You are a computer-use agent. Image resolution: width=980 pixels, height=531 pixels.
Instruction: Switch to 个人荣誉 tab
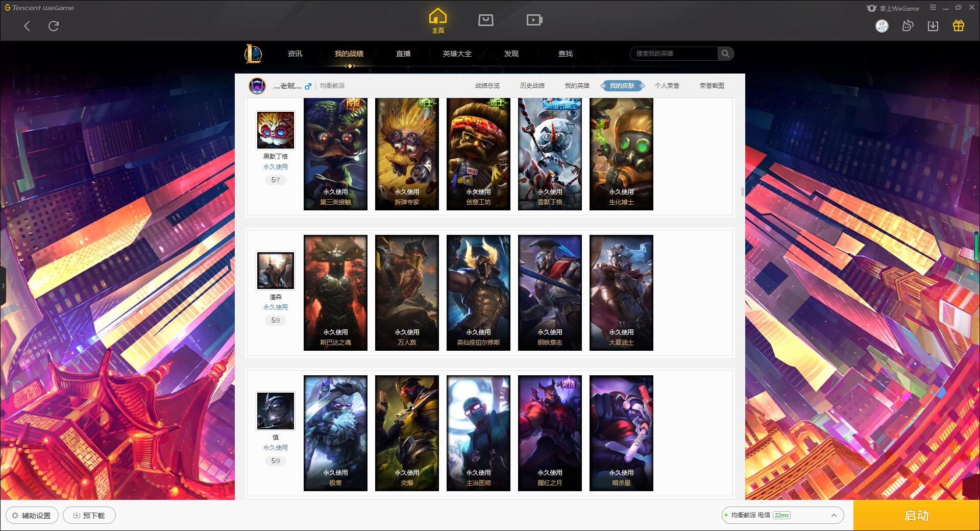click(667, 86)
